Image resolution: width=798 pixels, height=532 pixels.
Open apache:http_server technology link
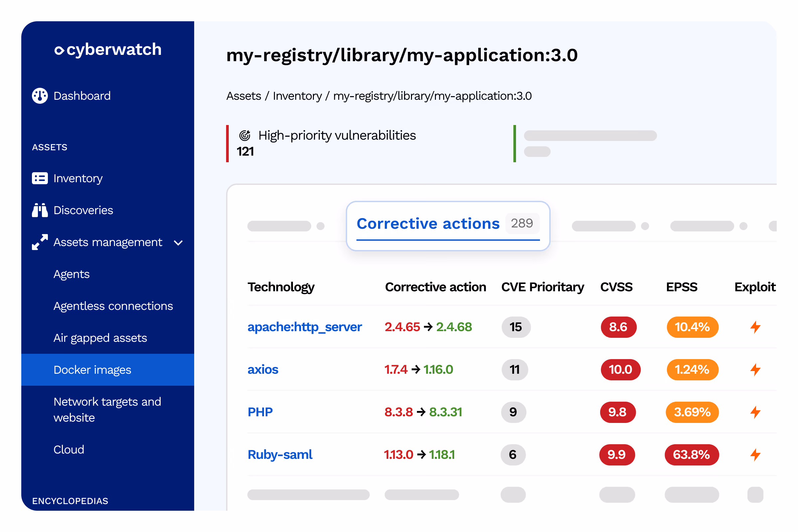click(305, 327)
